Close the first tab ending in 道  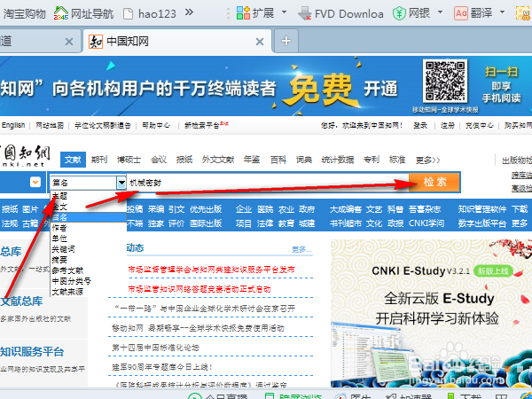69,42
